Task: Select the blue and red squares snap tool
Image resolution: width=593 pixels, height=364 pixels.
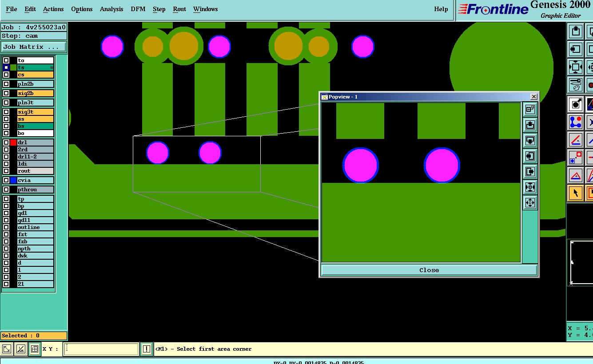Action: pos(576,157)
